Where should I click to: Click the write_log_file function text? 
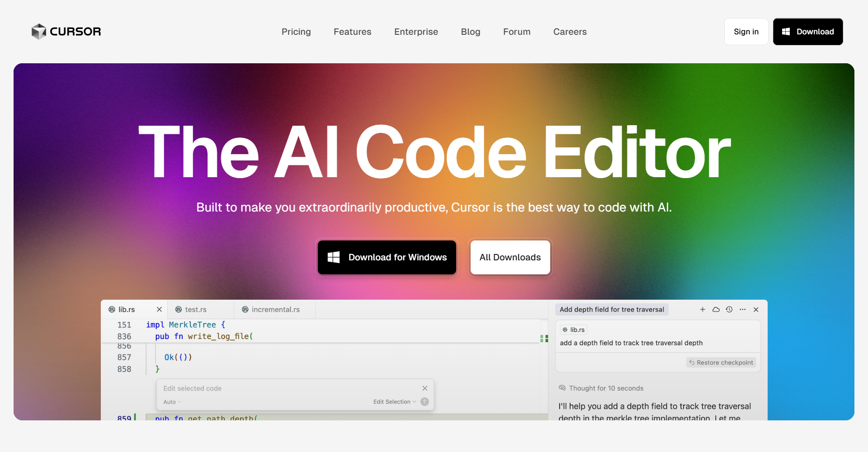coord(220,336)
